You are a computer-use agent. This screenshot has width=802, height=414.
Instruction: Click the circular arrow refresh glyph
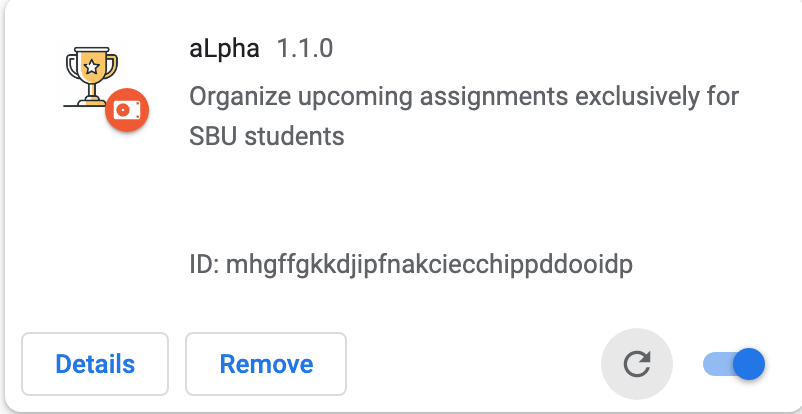point(637,364)
